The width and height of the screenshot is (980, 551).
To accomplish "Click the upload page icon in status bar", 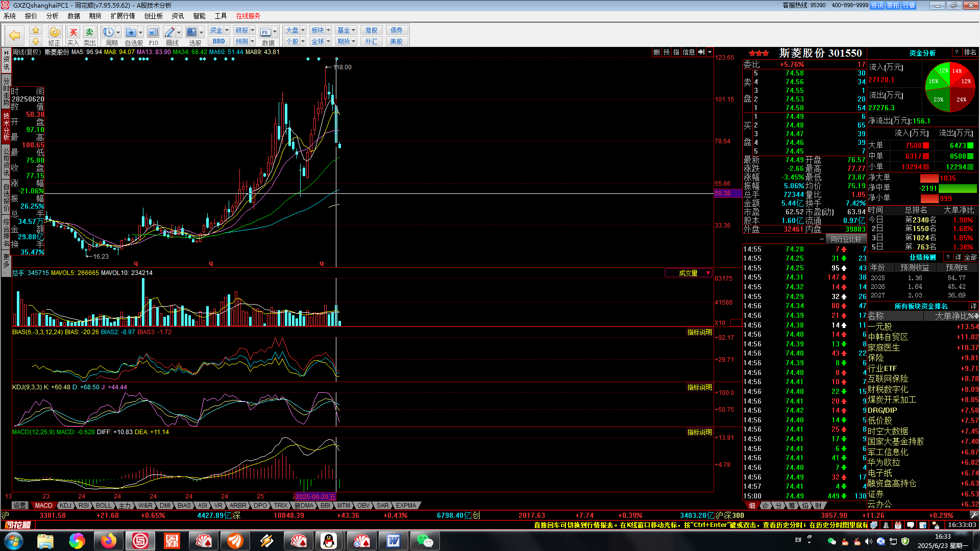I will [x=923, y=525].
